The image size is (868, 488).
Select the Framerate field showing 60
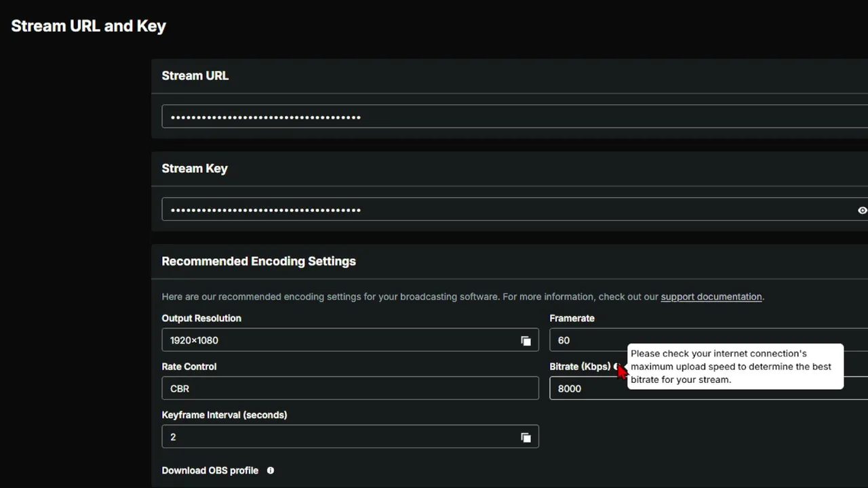pyautogui.click(x=709, y=340)
